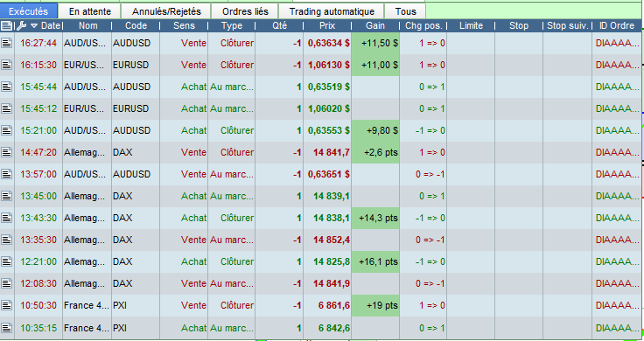
Task: Sort by the Chg pos. column header
Action: (423, 26)
